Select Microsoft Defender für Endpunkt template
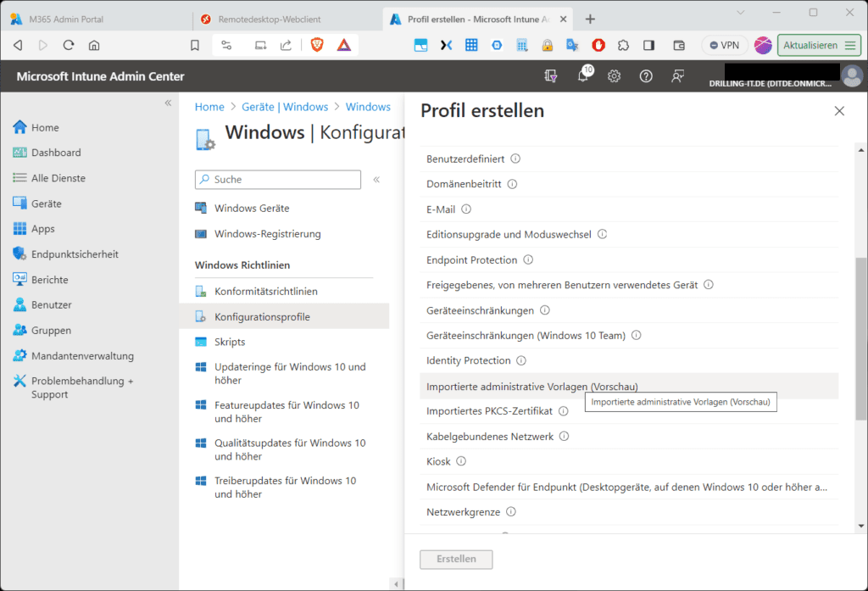The image size is (868, 591). point(629,487)
